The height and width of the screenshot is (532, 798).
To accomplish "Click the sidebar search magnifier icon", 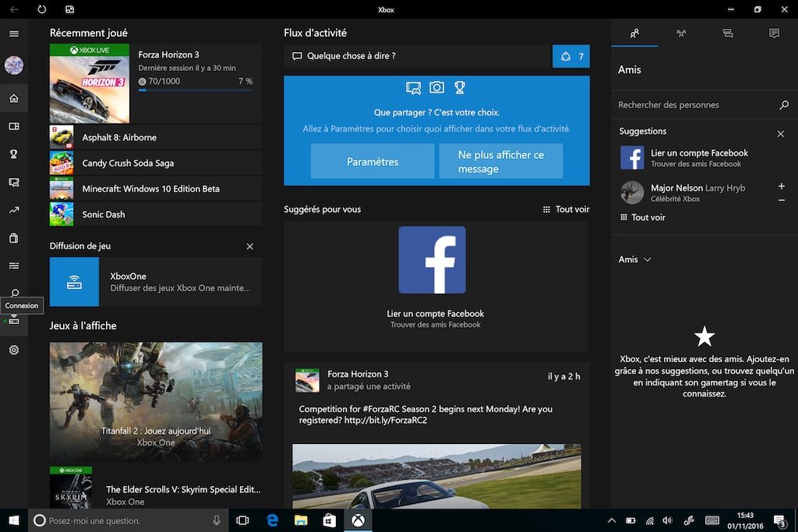I will pyautogui.click(x=15, y=292).
